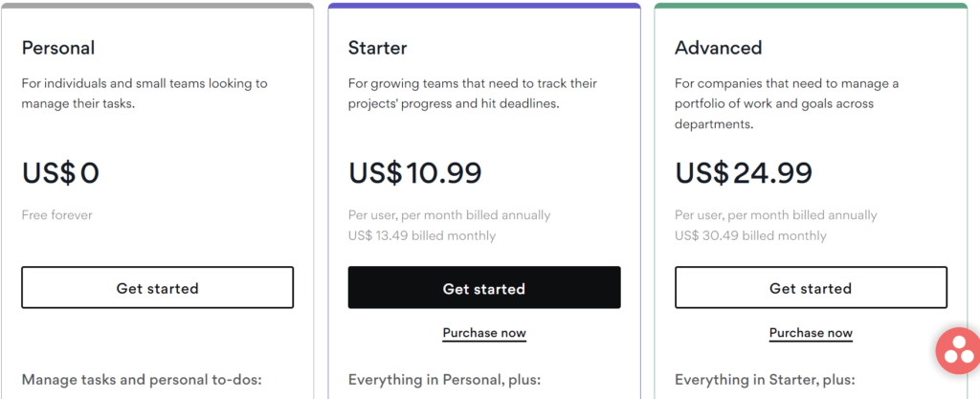Click the US$ 30.49 billed monthly note
Screen dimensions: 980x399
tap(750, 236)
